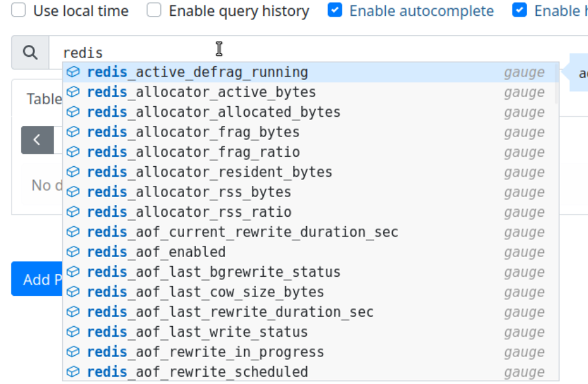The height and width of the screenshot is (384, 588).
Task: Enable the Use local time checkbox
Action: click(x=19, y=10)
